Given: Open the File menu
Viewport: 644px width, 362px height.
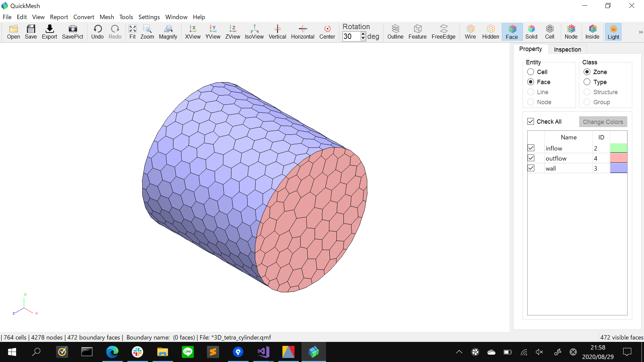Looking at the screenshot, I should [7, 17].
